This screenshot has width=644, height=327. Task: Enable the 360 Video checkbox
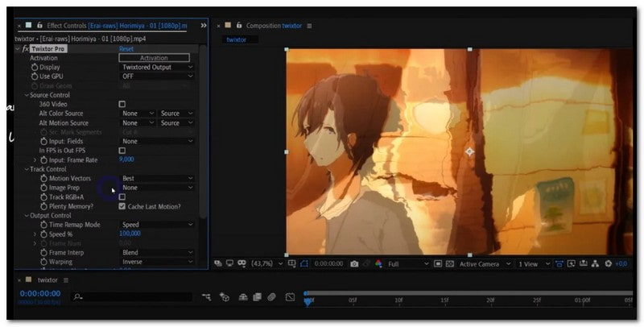click(x=122, y=104)
